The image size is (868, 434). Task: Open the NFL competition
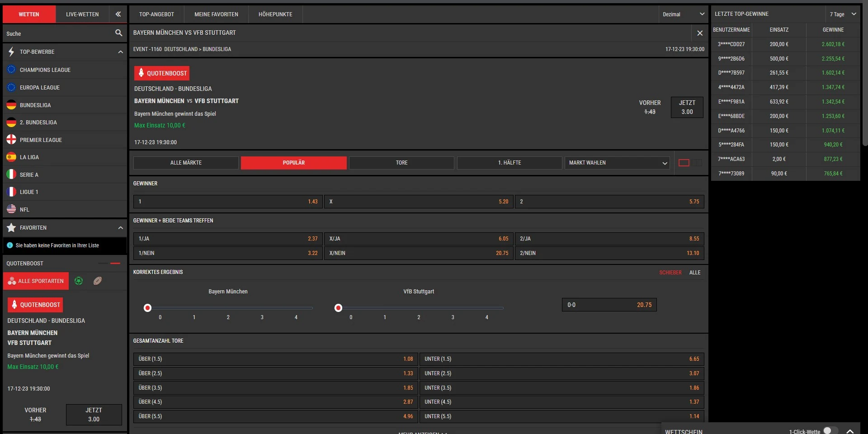click(65, 209)
